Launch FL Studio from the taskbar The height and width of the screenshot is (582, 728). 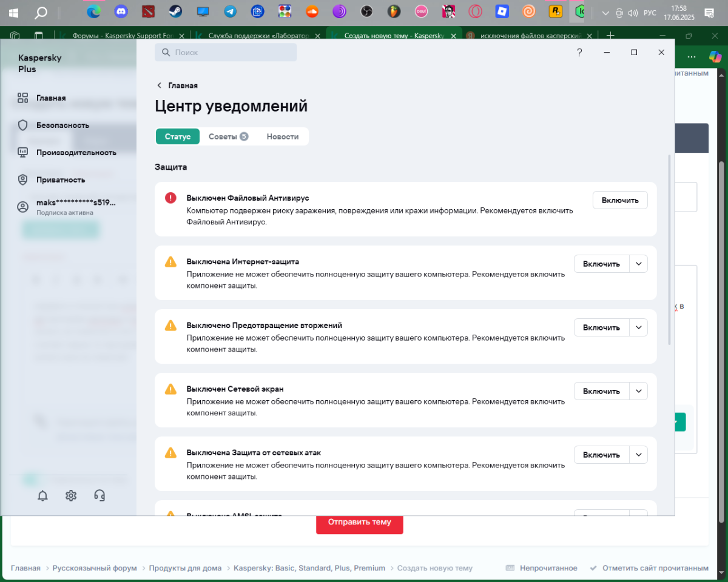pyautogui.click(x=394, y=12)
